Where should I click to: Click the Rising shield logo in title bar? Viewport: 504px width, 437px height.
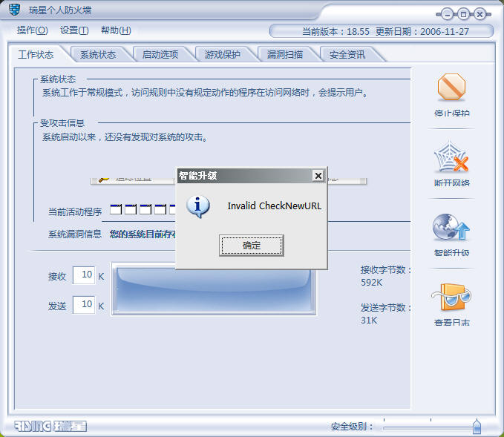[x=14, y=10]
